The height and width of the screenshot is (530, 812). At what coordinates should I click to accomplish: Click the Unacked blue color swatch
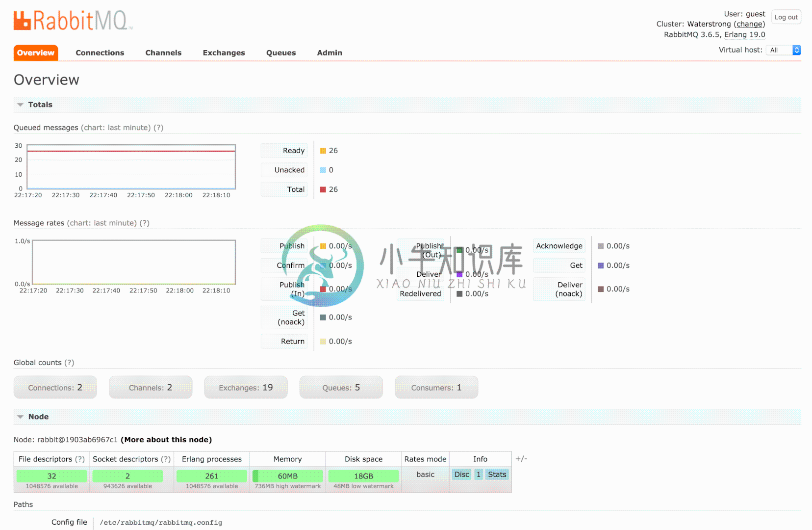tap(323, 170)
